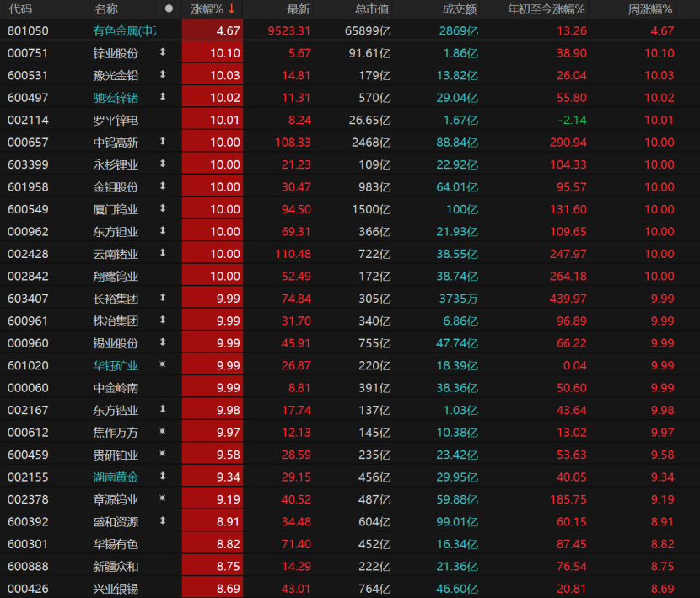Click the orange descending sort arrow
Screen dimensions: 700x598
pyautogui.click(x=232, y=9)
